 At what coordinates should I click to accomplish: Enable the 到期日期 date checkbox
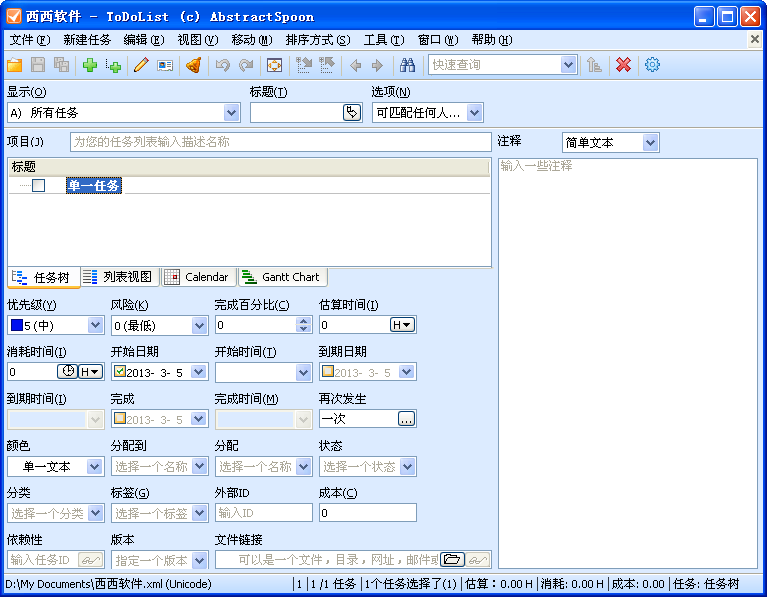click(327, 372)
